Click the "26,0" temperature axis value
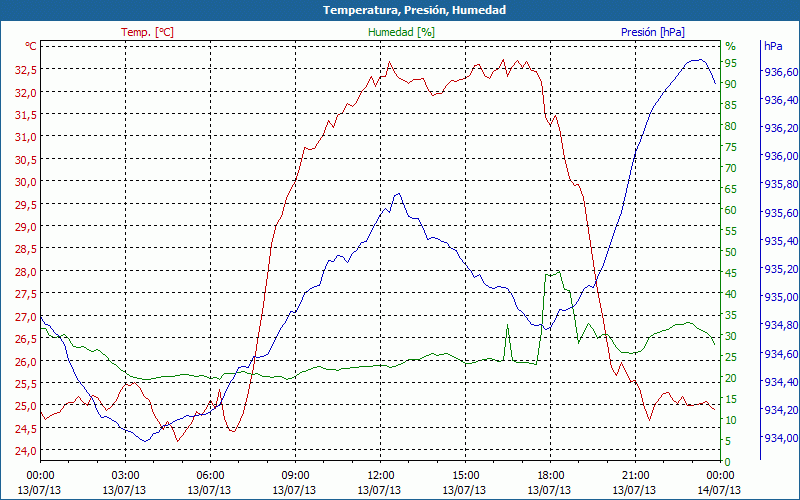The image size is (800, 500). tap(26, 362)
